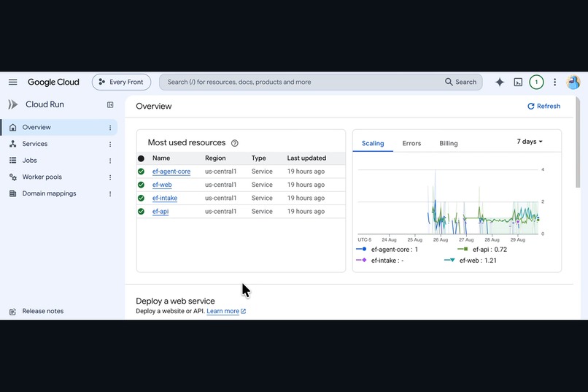Collapse the Cloud Run side panel

click(110, 104)
